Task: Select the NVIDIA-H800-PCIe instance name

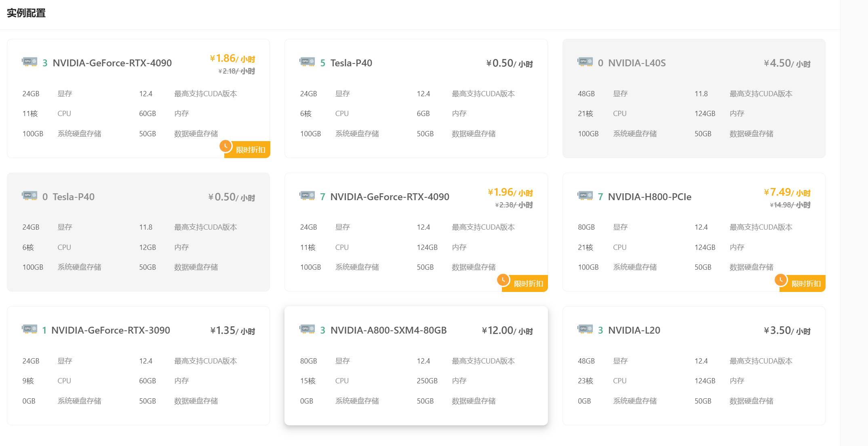Action: pyautogui.click(x=650, y=197)
